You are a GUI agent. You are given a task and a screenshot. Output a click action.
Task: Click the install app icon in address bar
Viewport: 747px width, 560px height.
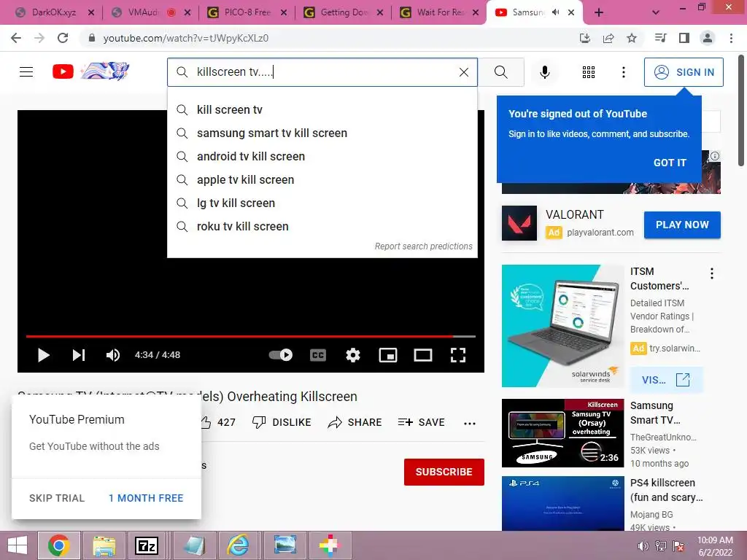point(585,38)
